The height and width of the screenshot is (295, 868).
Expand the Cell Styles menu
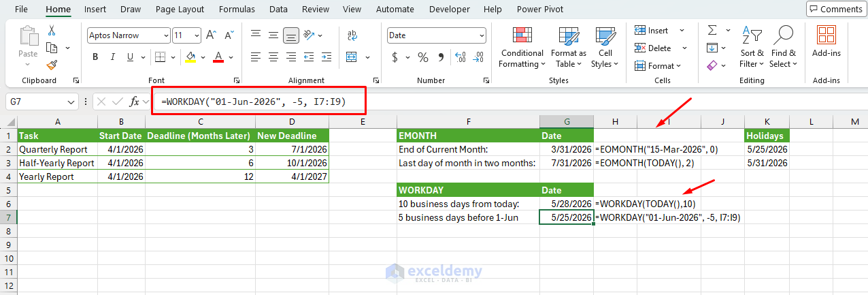tap(605, 48)
